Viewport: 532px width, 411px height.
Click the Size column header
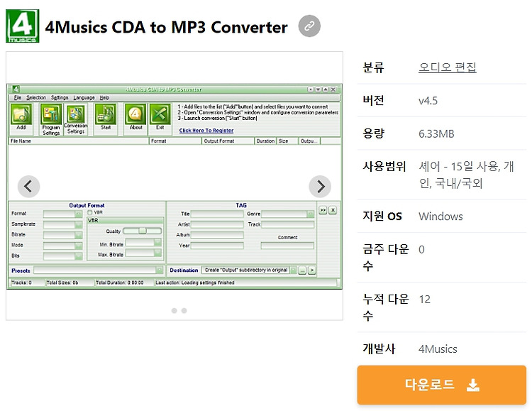(x=287, y=141)
